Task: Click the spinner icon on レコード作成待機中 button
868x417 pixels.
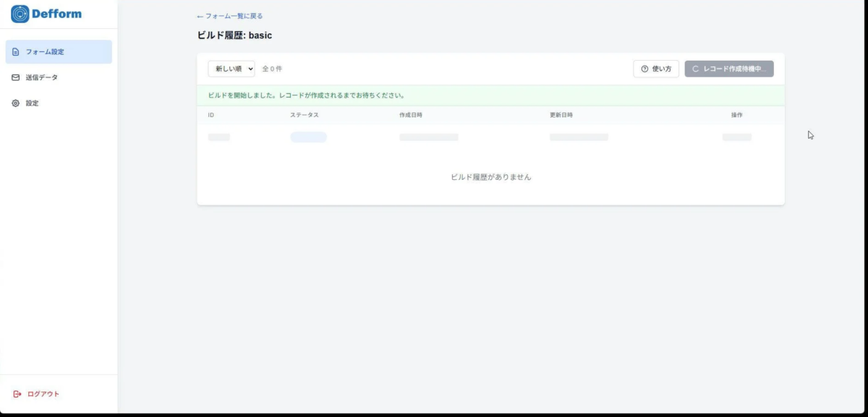Action: coord(695,69)
